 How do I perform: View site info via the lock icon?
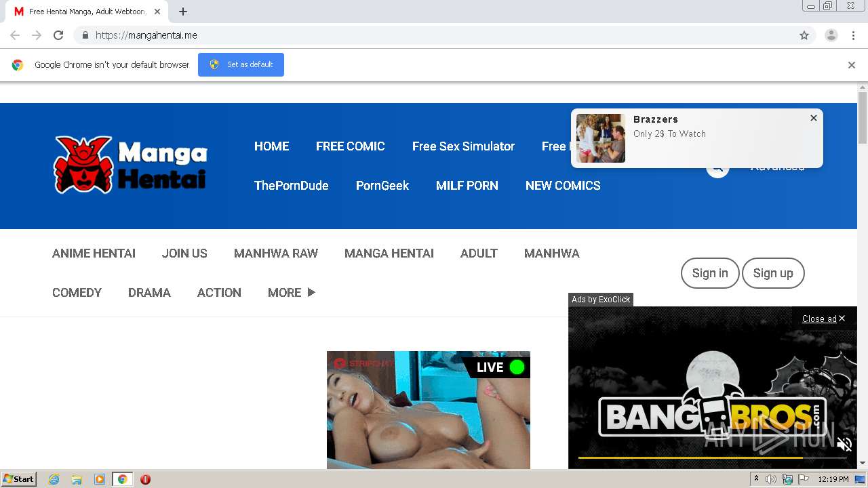[85, 35]
